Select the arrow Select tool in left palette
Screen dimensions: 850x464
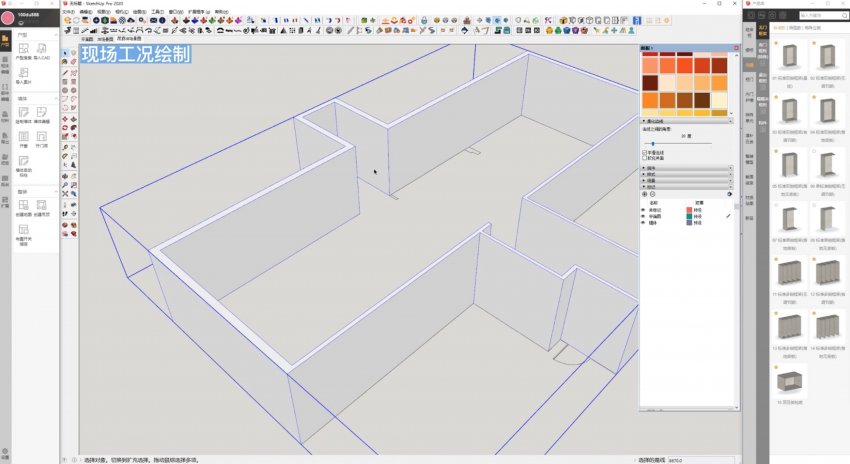65,53
